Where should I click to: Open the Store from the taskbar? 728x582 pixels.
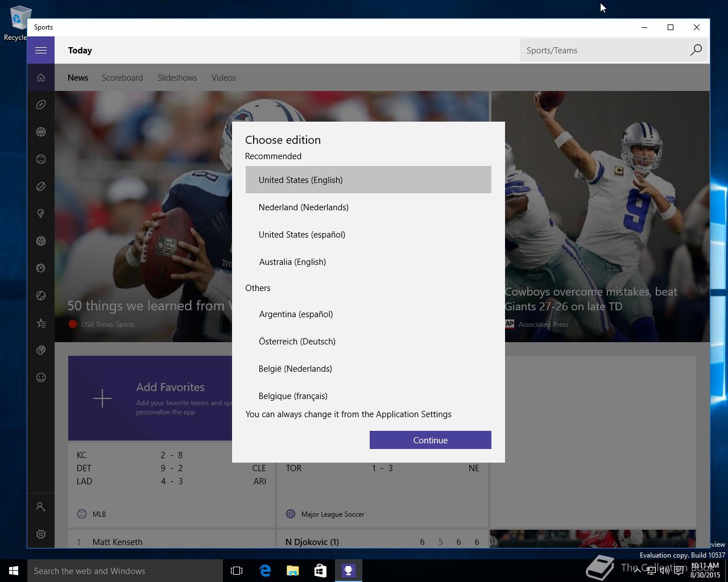(320, 571)
